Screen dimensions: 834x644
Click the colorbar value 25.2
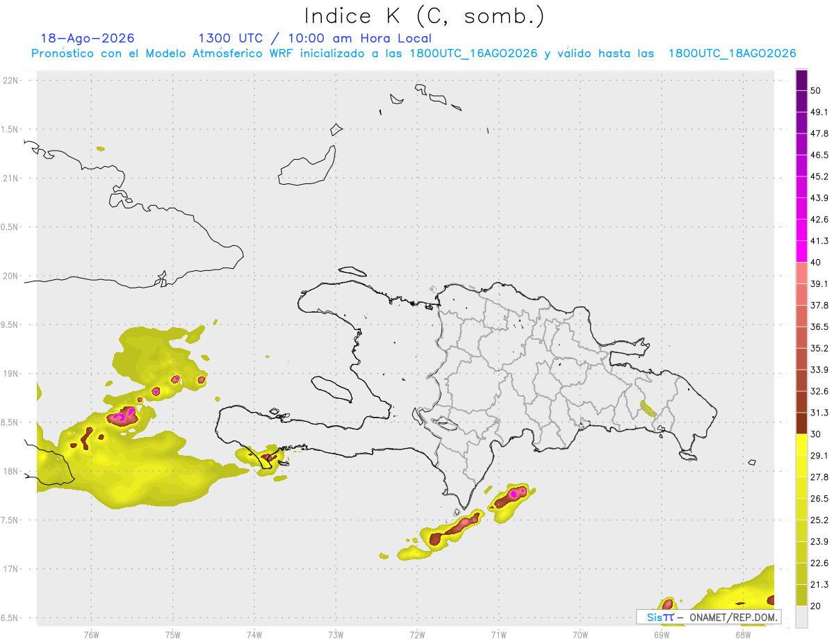click(x=820, y=520)
